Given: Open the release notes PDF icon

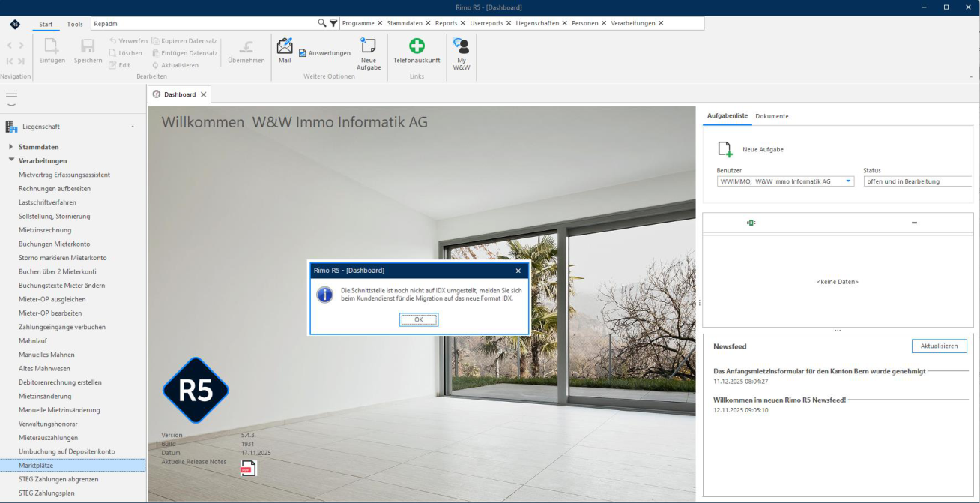Looking at the screenshot, I should coord(248,469).
